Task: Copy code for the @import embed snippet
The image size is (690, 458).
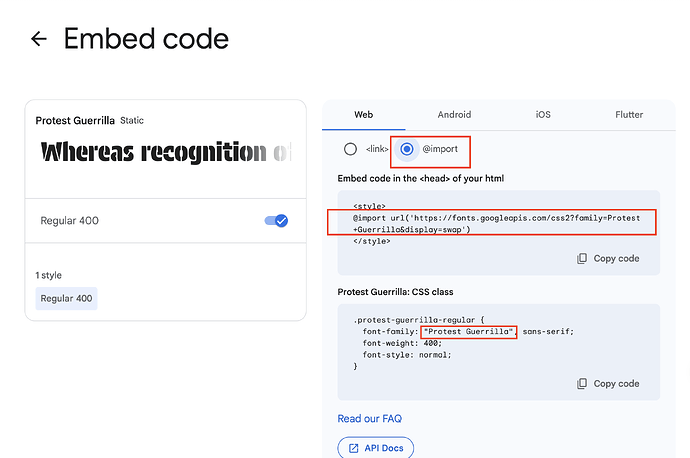Action: (x=608, y=258)
